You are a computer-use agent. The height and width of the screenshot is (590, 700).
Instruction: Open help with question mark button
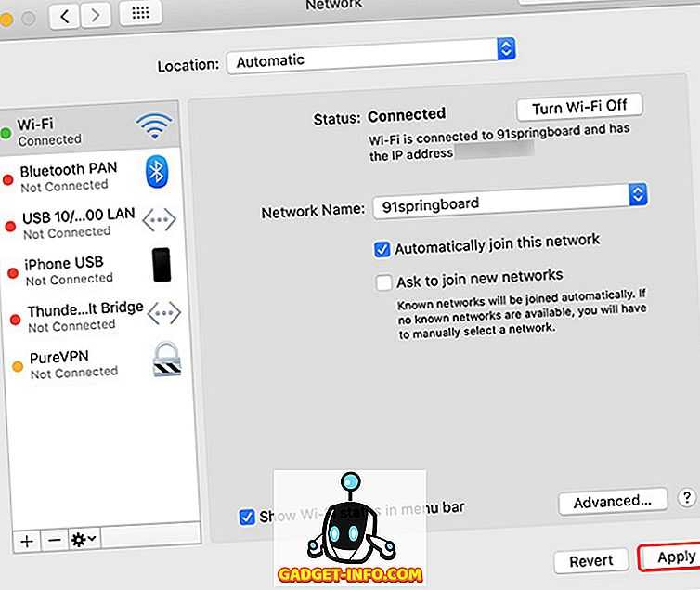tap(687, 497)
